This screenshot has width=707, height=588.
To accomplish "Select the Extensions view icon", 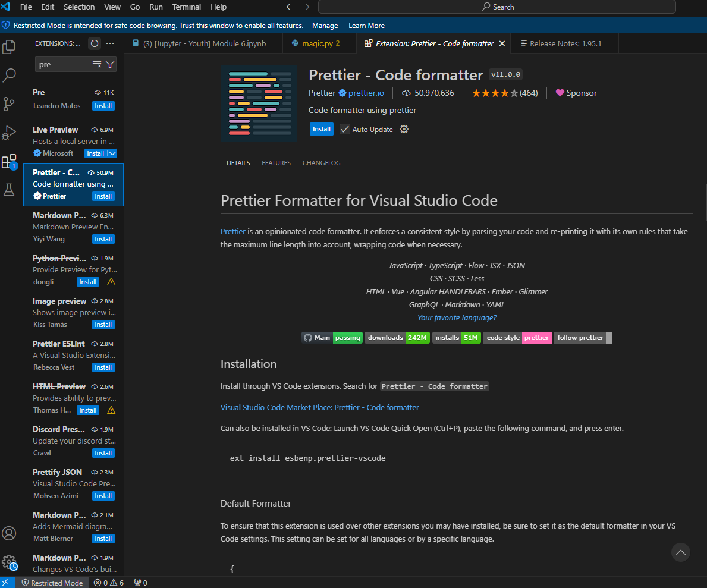I will [x=9, y=161].
